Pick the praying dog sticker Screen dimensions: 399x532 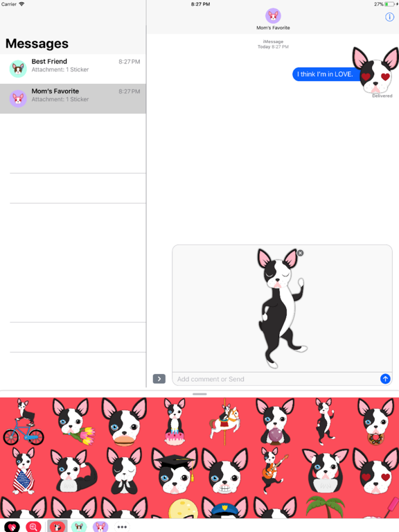pos(124,471)
